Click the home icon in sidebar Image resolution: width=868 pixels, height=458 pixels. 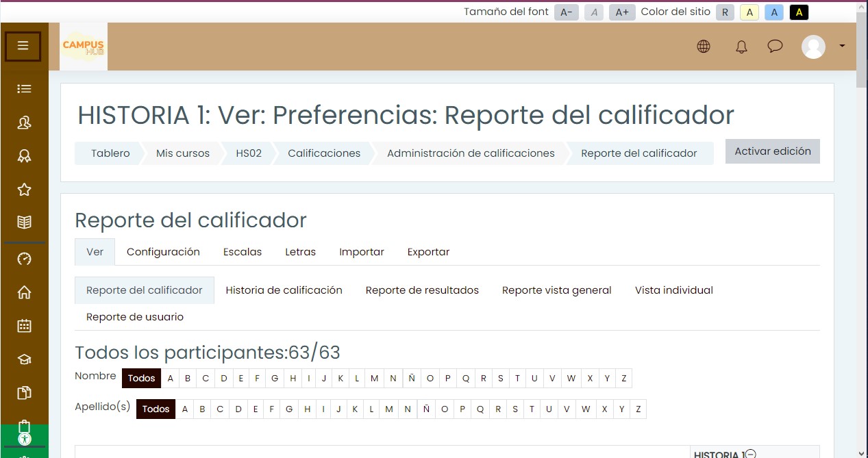coord(24,292)
